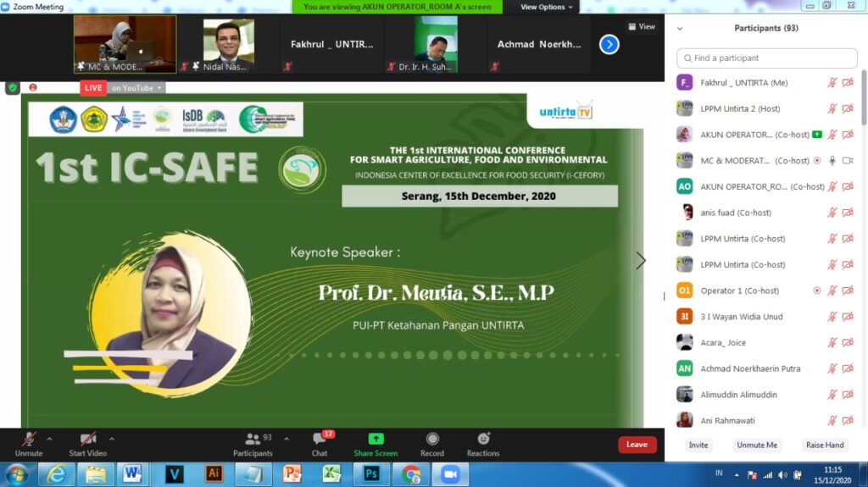Click muted mic icon for Ani Rahmawati
This screenshot has width=868, height=487.
coord(832,421)
